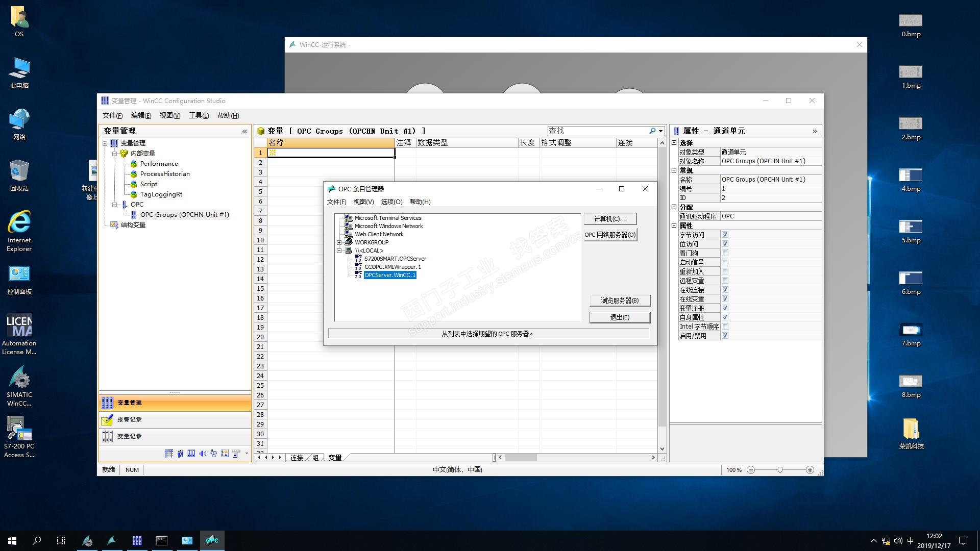
Task: Collapse the \\<LOCAL> node
Action: pos(339,251)
